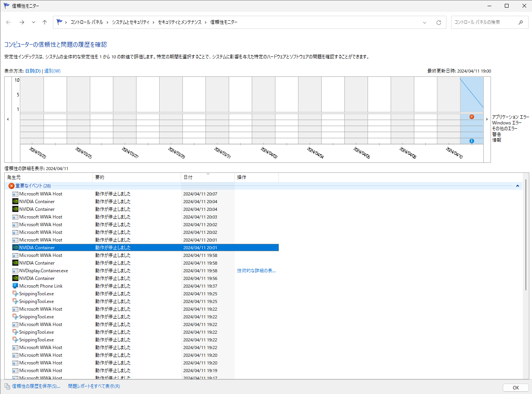Click the blue information marker in chart
532x394 pixels.
pyautogui.click(x=472, y=141)
